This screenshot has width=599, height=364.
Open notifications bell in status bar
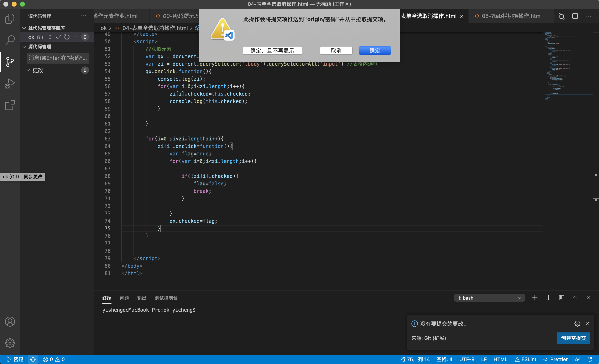point(590,359)
